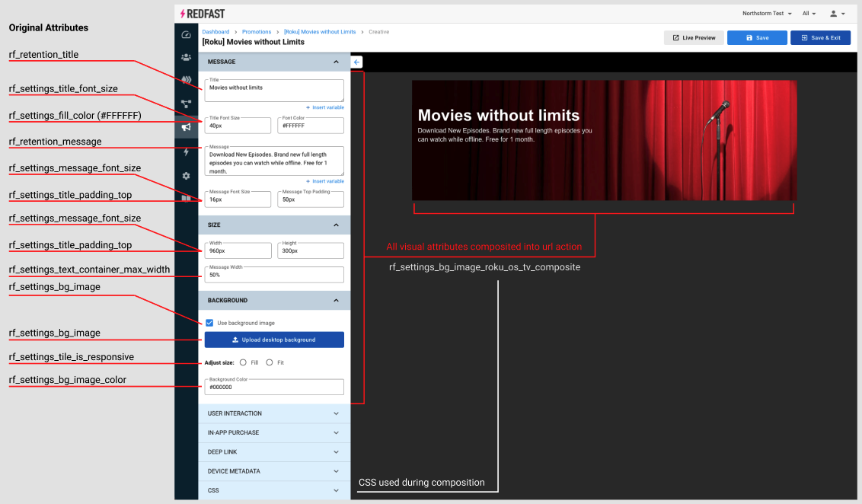The image size is (862, 504).
Task: Open the users group icon in sidebar
Action: [x=186, y=57]
